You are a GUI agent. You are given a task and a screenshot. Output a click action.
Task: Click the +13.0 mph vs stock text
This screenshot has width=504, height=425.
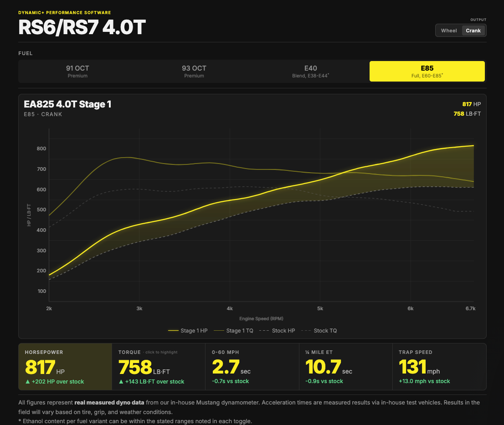point(424,381)
